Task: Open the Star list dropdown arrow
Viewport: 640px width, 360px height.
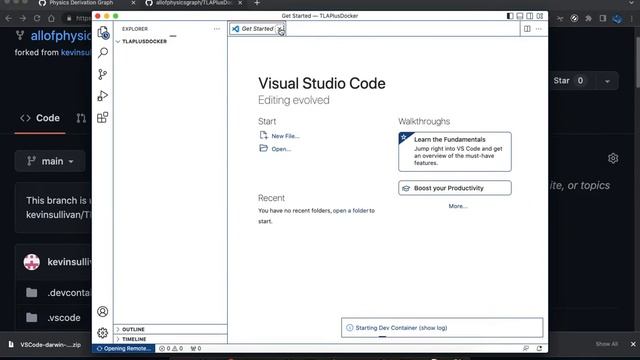Action: 607,81
